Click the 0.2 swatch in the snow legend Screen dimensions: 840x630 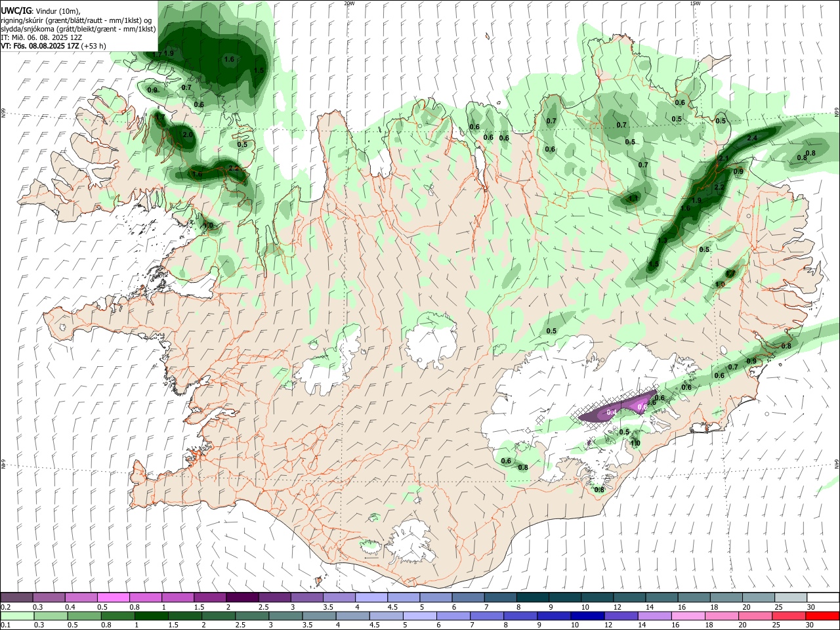[x=16, y=597]
